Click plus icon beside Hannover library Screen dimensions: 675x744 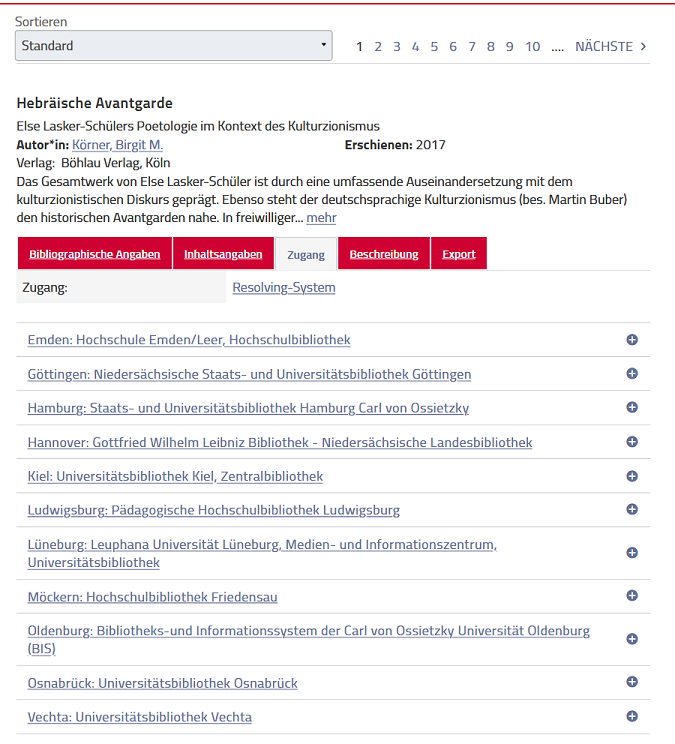pos(632,442)
